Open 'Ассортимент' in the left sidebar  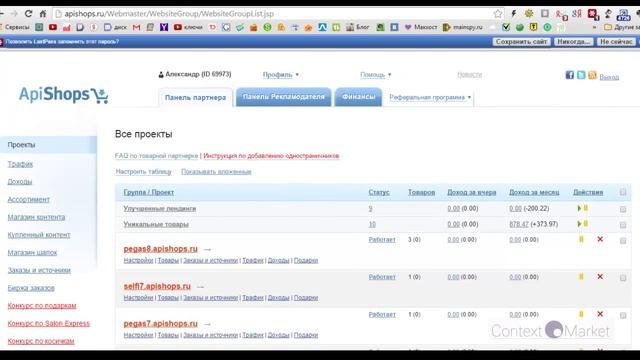click(x=29, y=200)
